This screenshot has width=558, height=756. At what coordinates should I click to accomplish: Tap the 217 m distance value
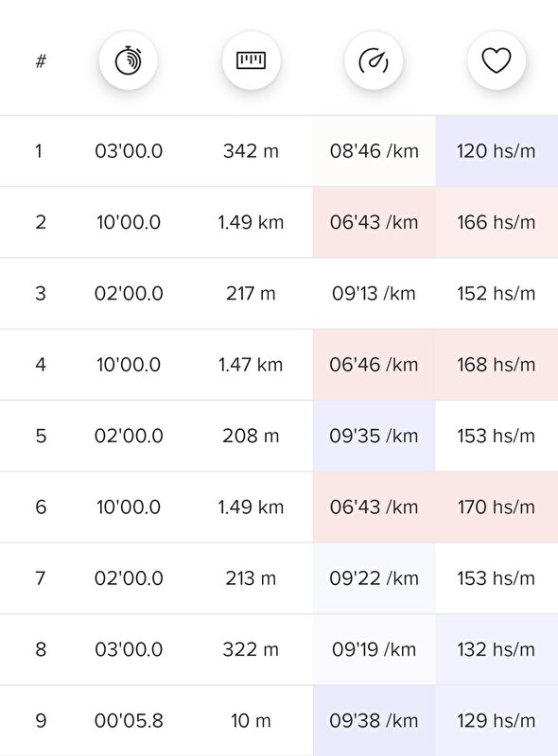click(251, 293)
